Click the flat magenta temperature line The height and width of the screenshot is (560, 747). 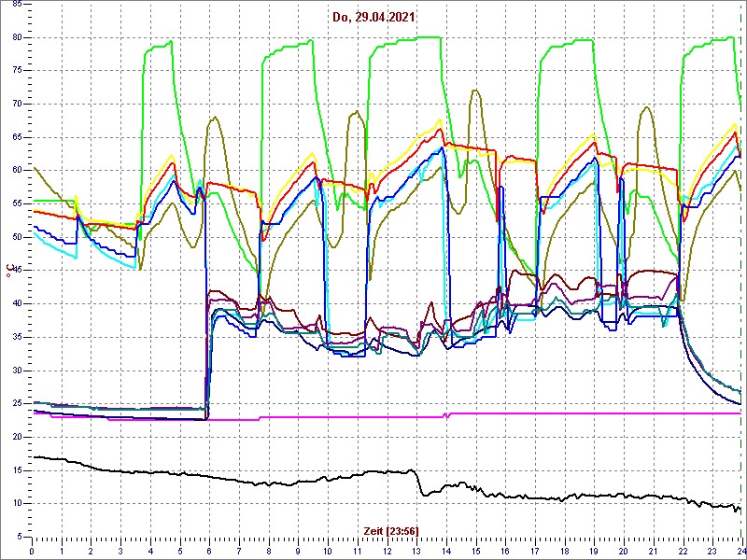560,413
